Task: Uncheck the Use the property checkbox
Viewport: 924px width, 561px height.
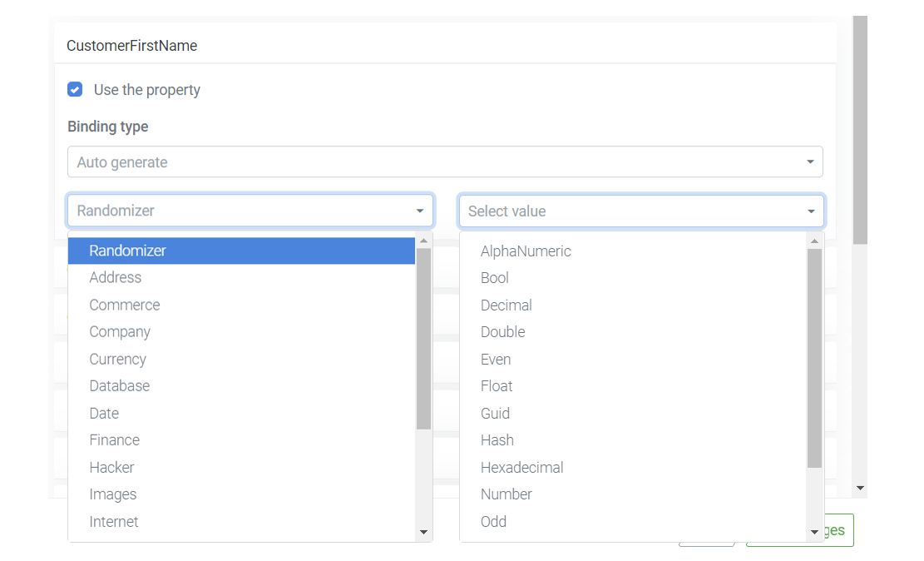Action: pyautogui.click(x=75, y=89)
